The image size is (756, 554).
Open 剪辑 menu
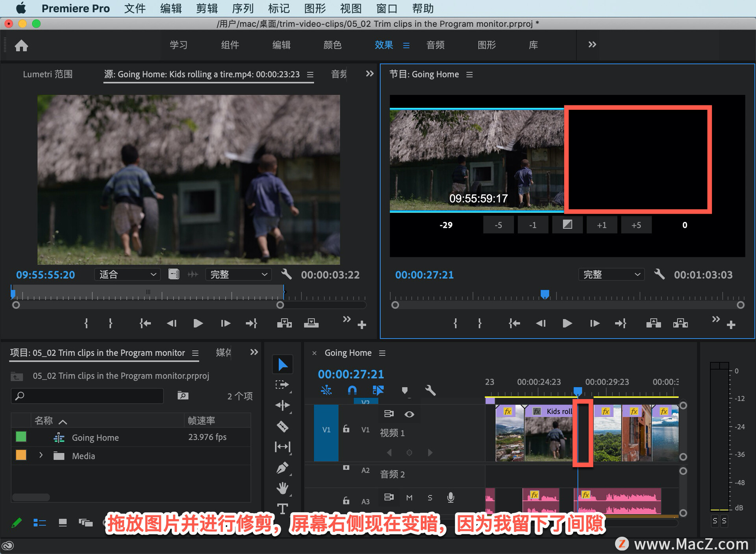207,8
